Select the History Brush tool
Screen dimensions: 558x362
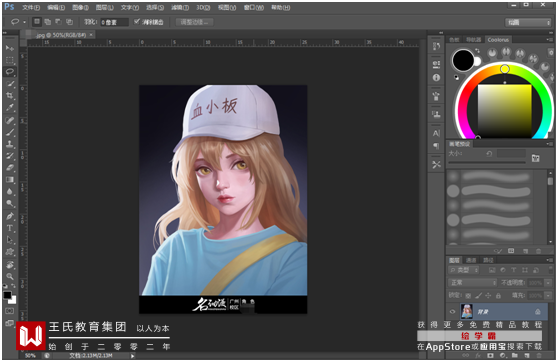click(10, 156)
